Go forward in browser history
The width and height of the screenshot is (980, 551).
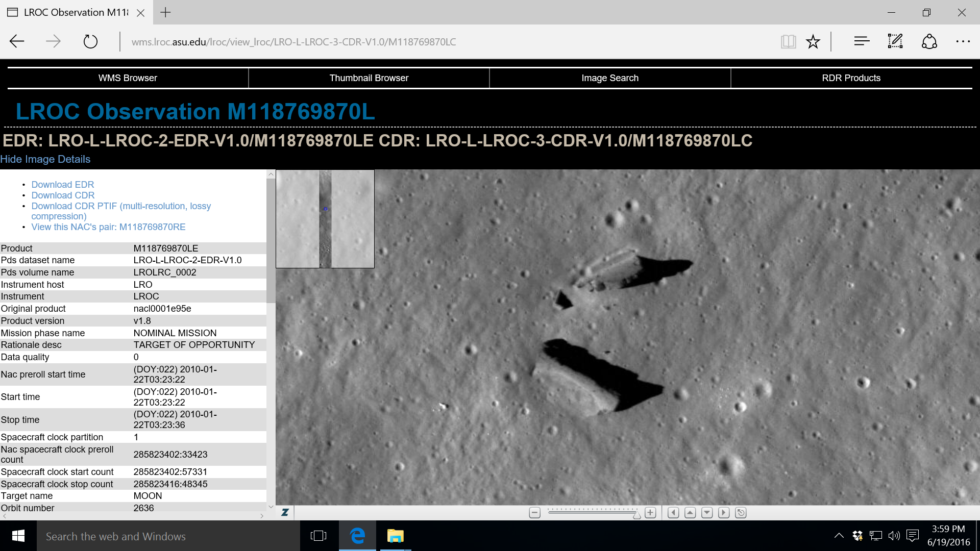53,41
